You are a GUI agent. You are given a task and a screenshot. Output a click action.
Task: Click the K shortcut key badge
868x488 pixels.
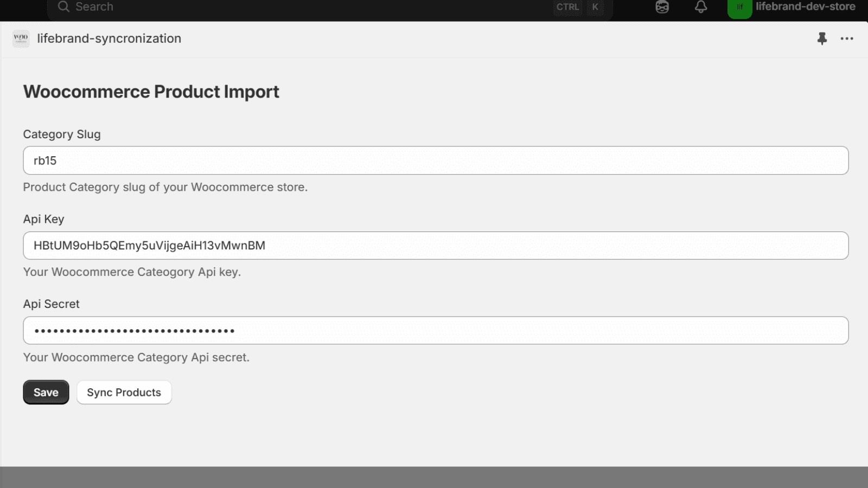tap(595, 7)
